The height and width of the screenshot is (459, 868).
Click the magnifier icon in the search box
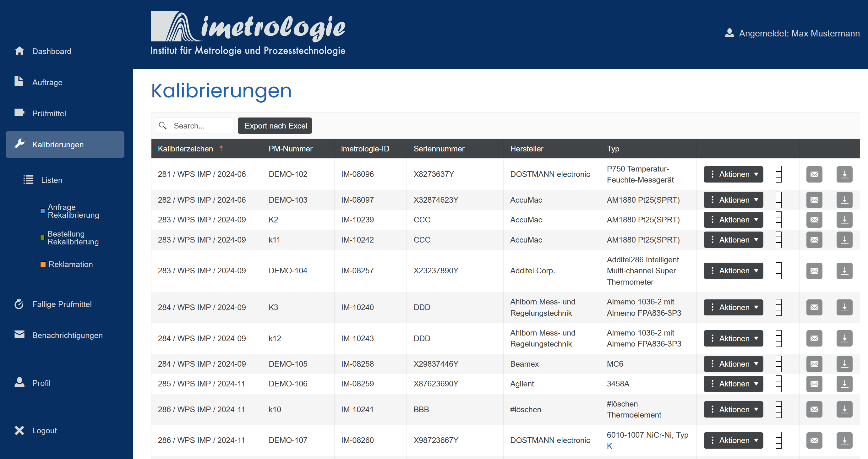coord(163,126)
